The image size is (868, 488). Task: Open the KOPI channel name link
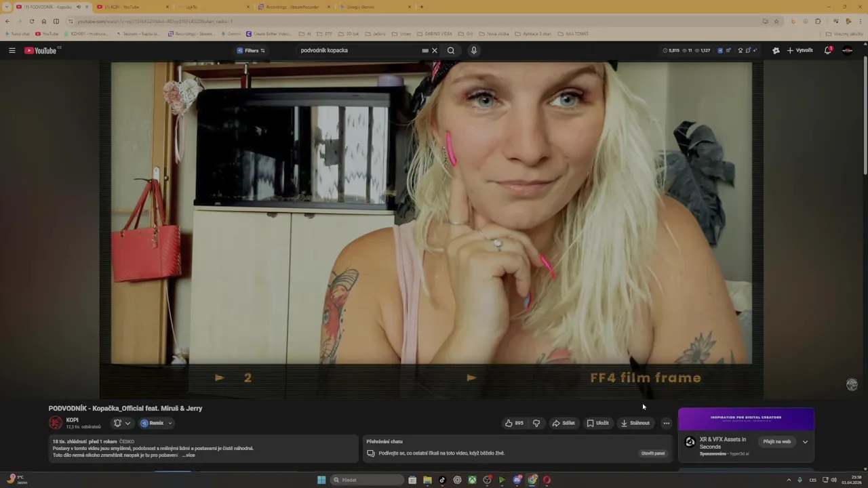(x=72, y=420)
